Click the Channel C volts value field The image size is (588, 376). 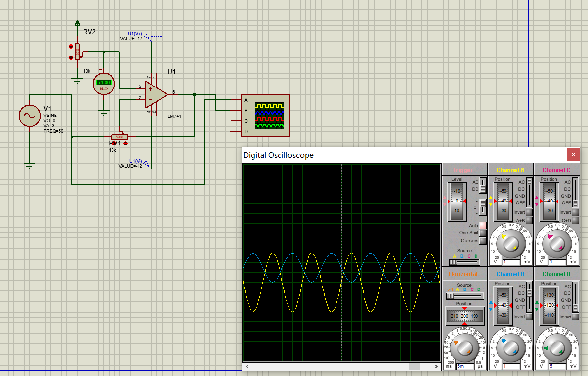pyautogui.click(x=558, y=262)
